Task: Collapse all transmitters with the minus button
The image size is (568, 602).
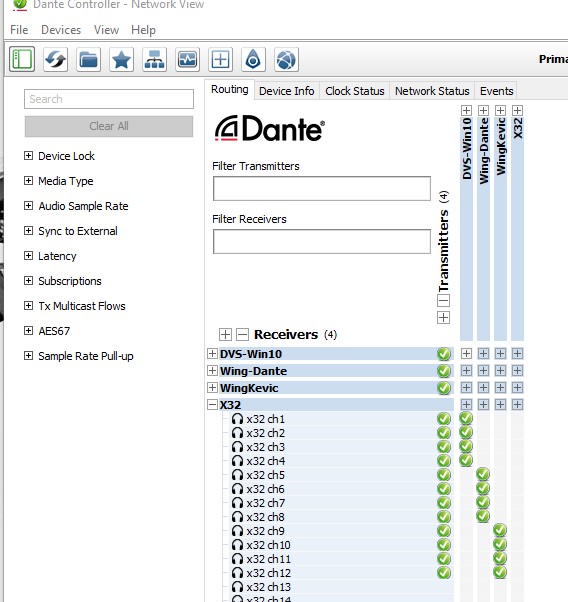Action: 443,300
